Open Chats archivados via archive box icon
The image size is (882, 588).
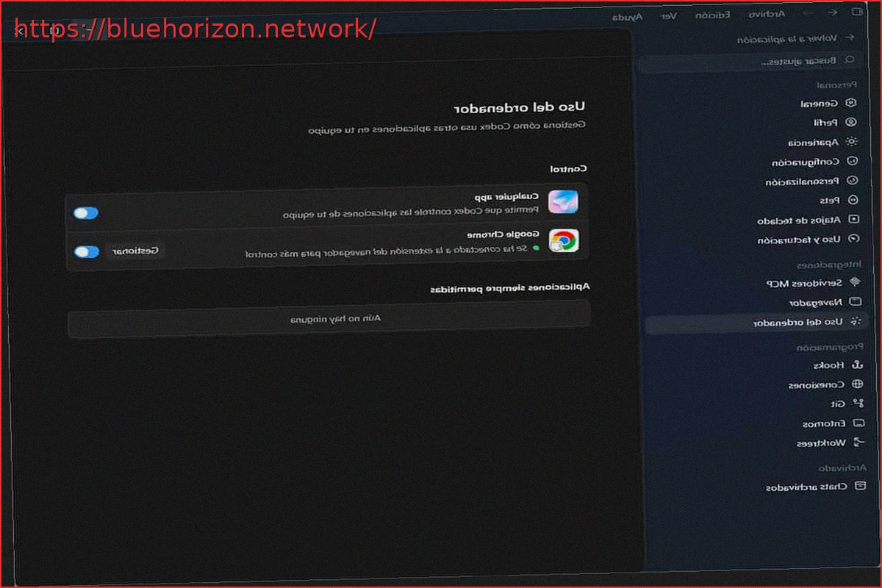860,487
